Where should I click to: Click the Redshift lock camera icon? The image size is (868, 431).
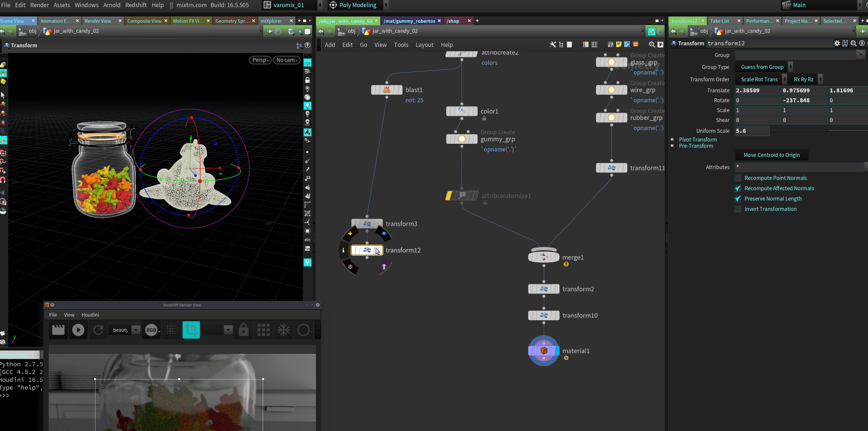pyautogui.click(x=244, y=330)
